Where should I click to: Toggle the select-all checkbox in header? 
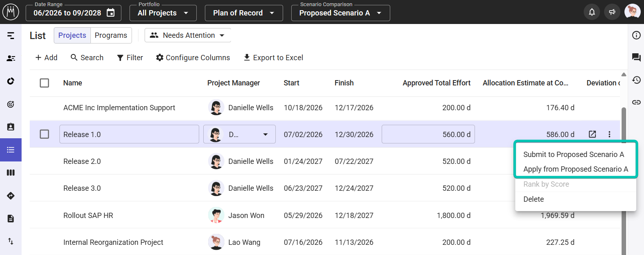(44, 83)
